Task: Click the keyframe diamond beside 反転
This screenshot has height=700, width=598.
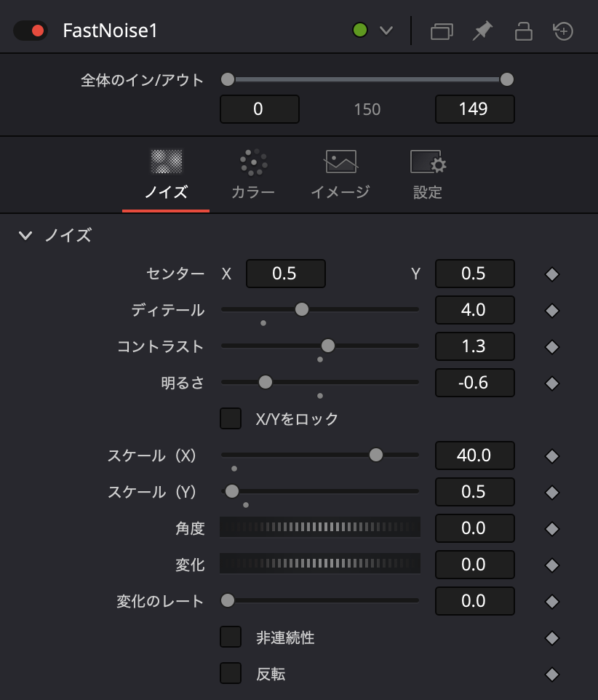Action: coord(551,674)
